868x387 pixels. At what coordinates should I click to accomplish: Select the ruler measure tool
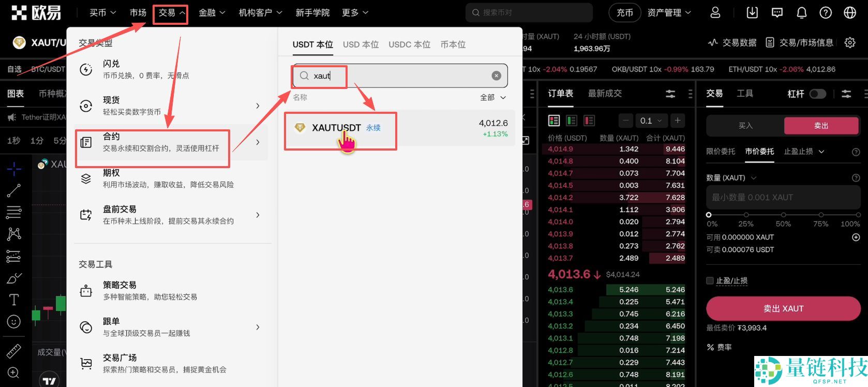14,351
